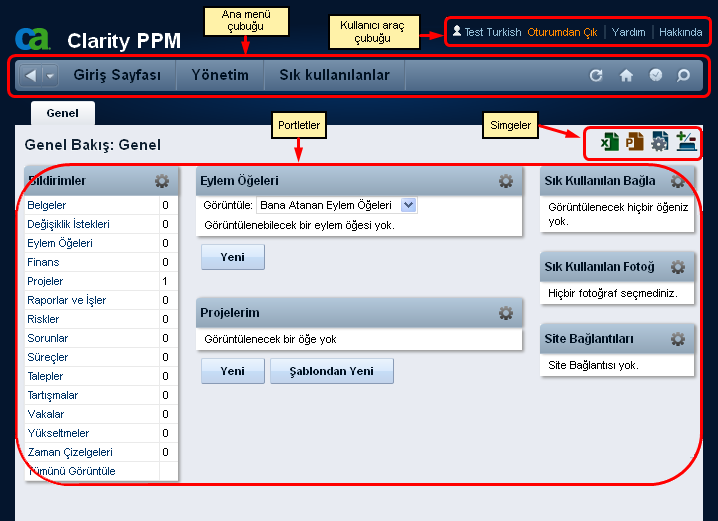Click 'Site Bağlantısı yok.' text
The width and height of the screenshot is (718, 521).
click(x=593, y=365)
